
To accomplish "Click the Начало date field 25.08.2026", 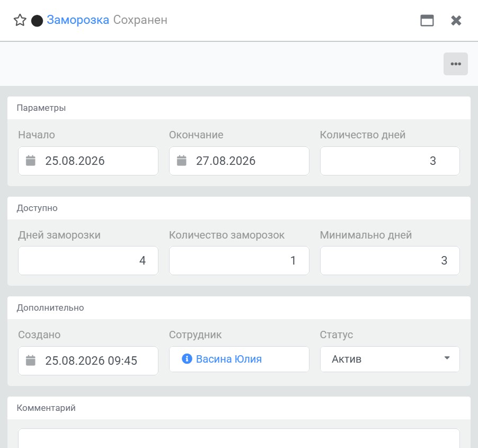I will 88,161.
